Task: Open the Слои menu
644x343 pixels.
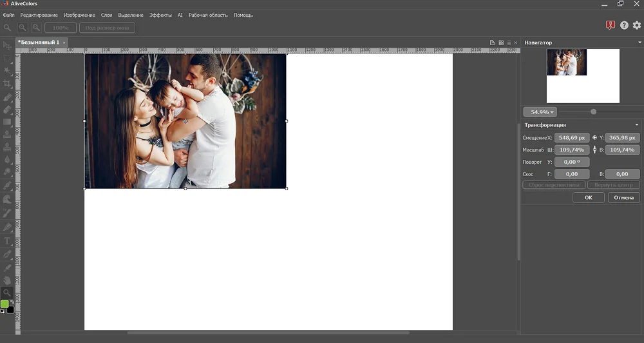Action: pos(107,15)
